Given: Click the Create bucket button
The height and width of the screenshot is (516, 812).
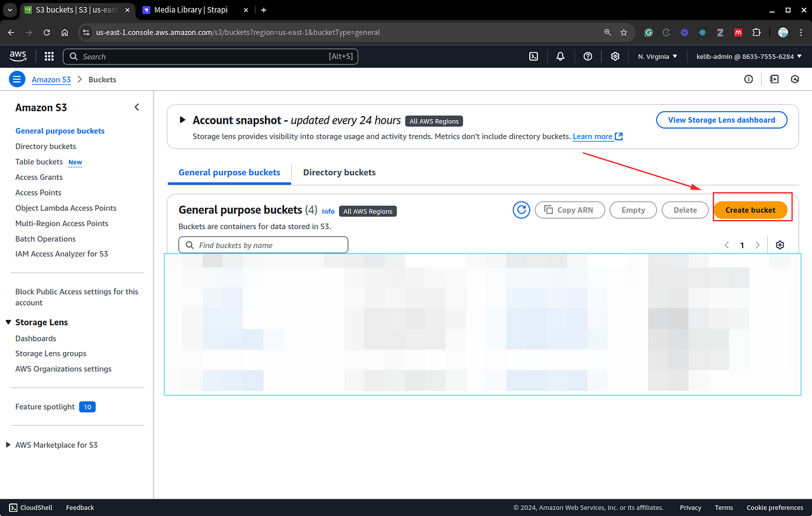Looking at the screenshot, I should pyautogui.click(x=750, y=210).
